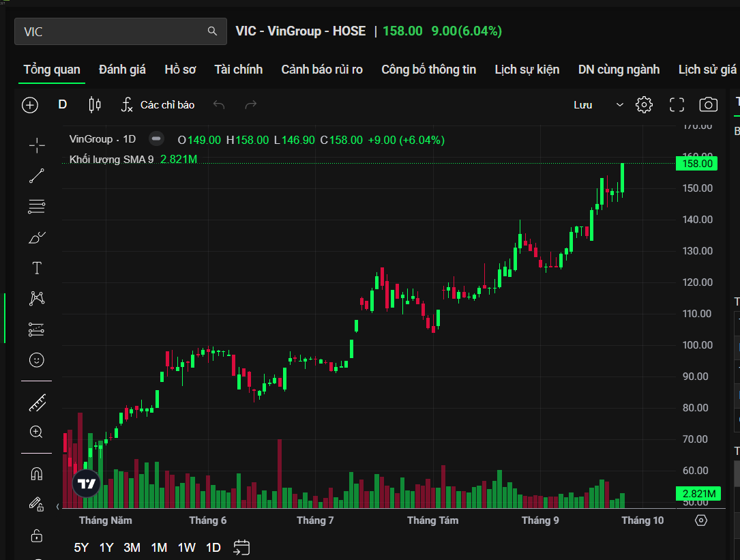Click the Lưu save button
740x560 pixels.
tap(583, 105)
